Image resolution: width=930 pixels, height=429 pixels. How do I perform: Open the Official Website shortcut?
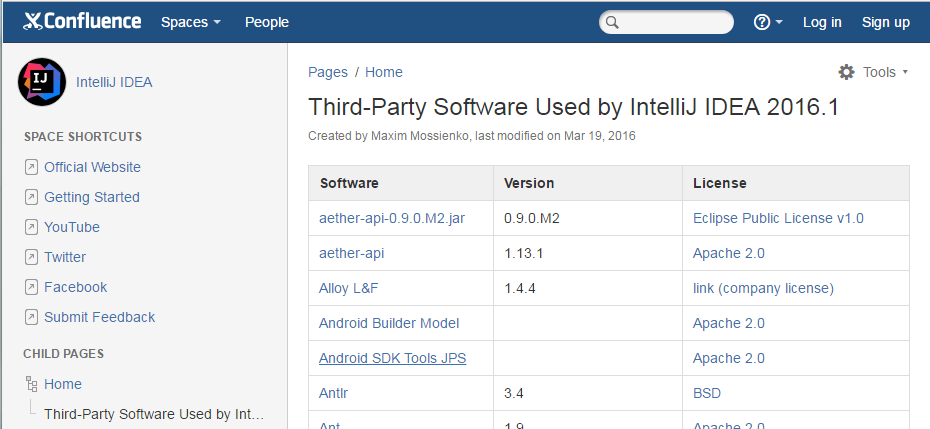93,167
